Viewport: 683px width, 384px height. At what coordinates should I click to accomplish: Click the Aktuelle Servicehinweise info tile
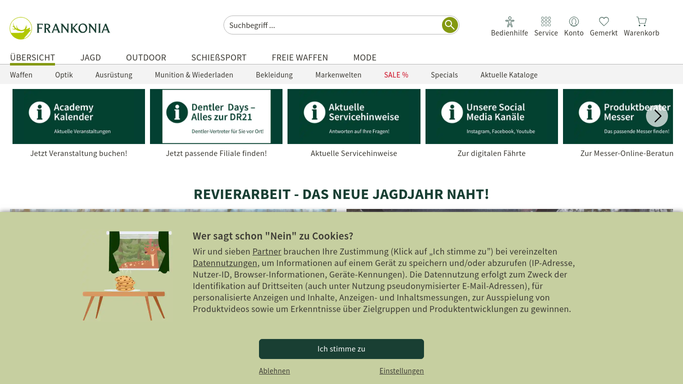tap(354, 117)
